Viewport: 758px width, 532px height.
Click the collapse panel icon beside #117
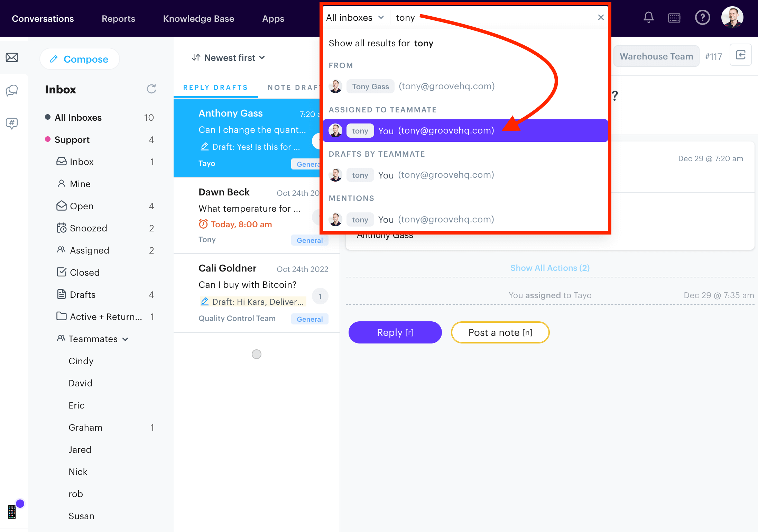[x=740, y=55]
